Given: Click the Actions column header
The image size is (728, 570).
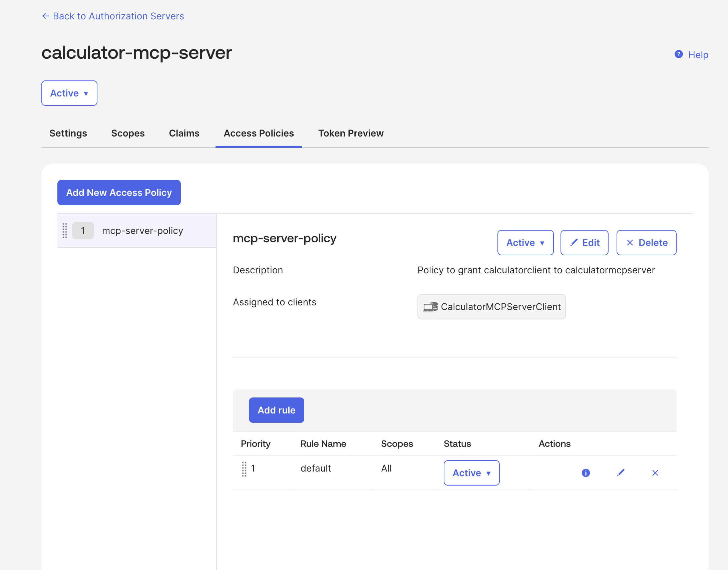Looking at the screenshot, I should 555,444.
